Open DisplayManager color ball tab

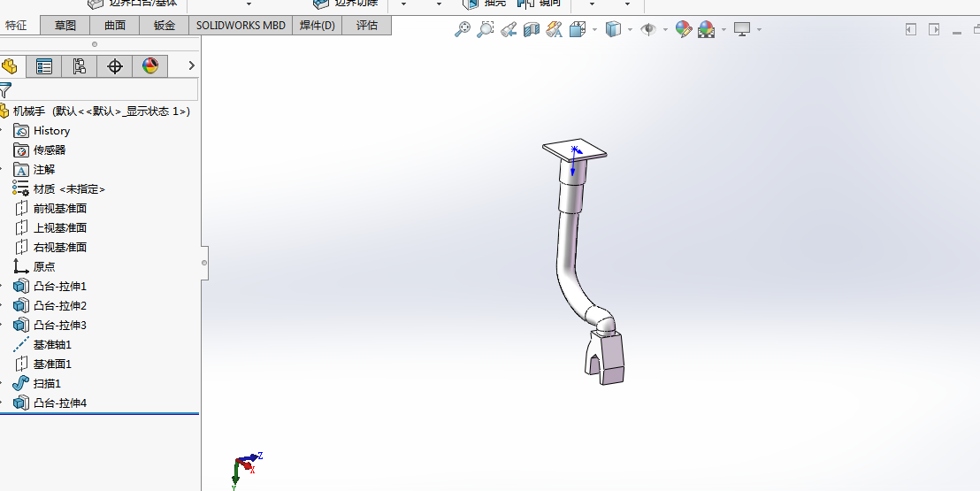coord(150,66)
